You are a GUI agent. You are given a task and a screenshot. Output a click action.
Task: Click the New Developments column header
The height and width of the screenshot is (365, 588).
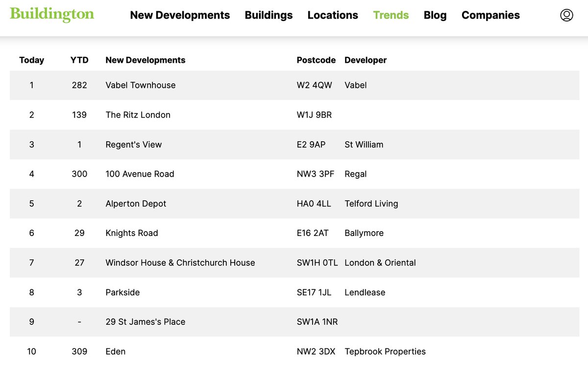click(146, 60)
